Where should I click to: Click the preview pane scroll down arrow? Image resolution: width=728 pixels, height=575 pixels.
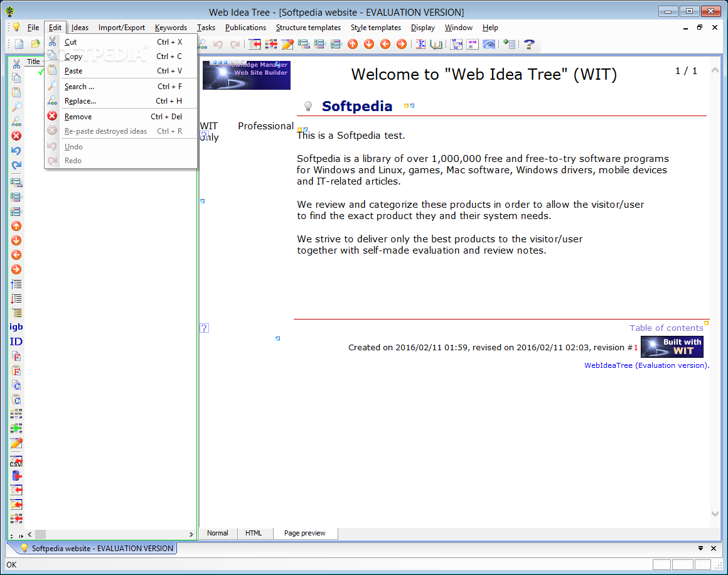[x=715, y=513]
